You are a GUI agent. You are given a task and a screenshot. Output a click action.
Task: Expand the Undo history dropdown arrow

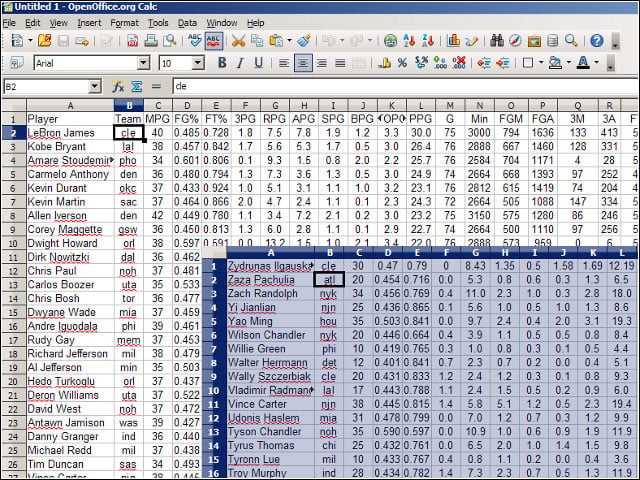[342, 40]
